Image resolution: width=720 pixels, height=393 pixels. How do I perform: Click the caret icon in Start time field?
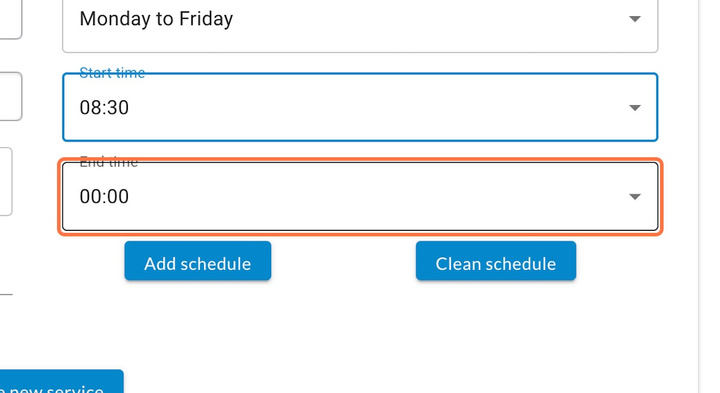(x=635, y=107)
